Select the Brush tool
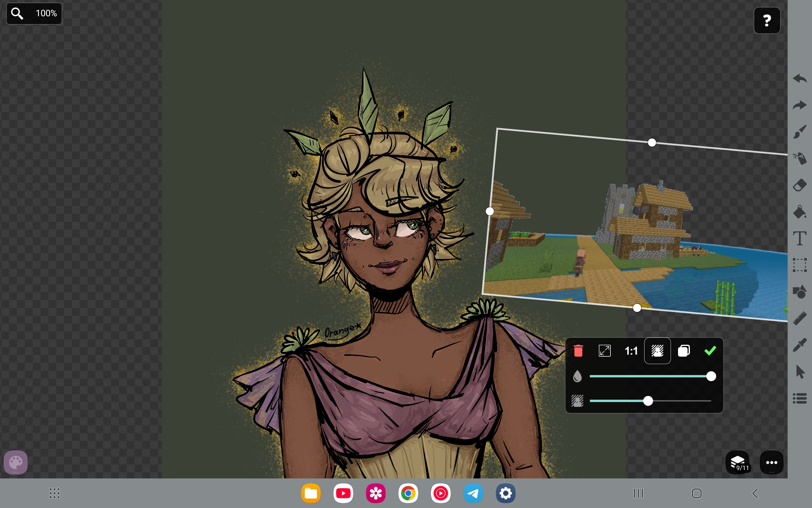 click(x=800, y=132)
